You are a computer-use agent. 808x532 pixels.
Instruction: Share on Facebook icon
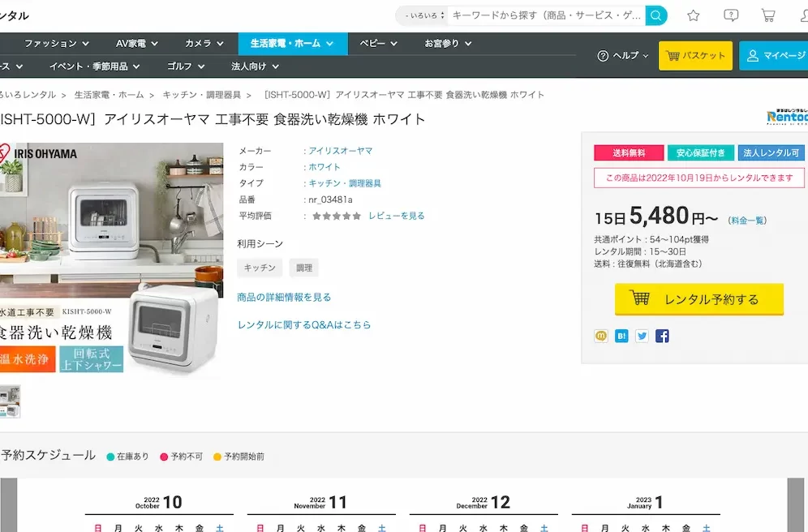662,337
